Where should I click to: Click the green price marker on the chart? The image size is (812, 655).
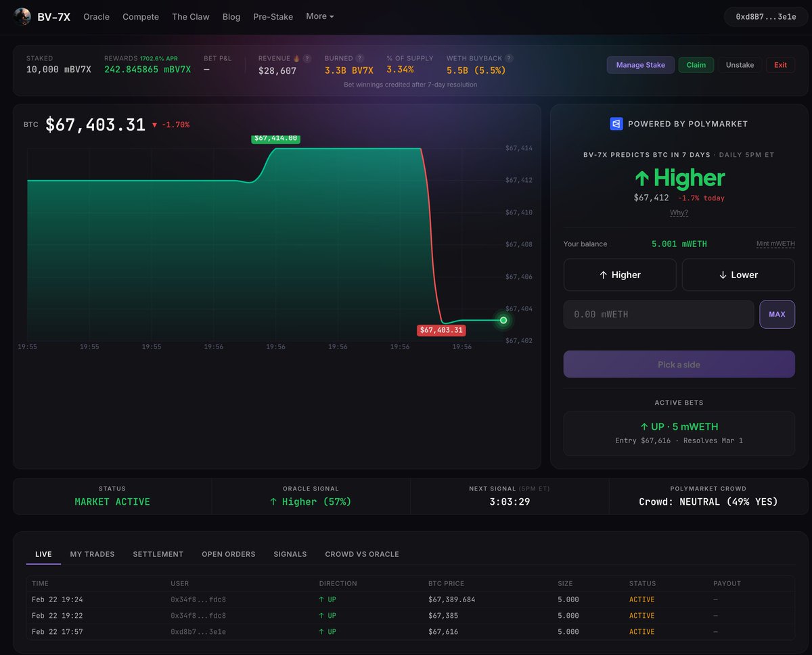point(503,320)
